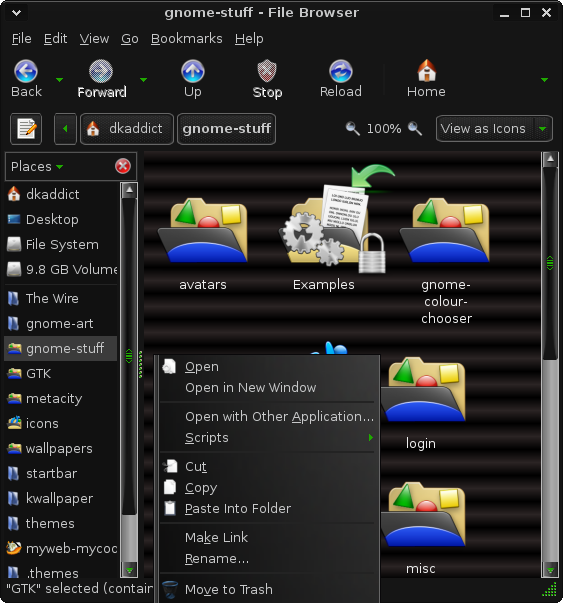
Task: Open the Edit menu
Action: pyautogui.click(x=55, y=39)
